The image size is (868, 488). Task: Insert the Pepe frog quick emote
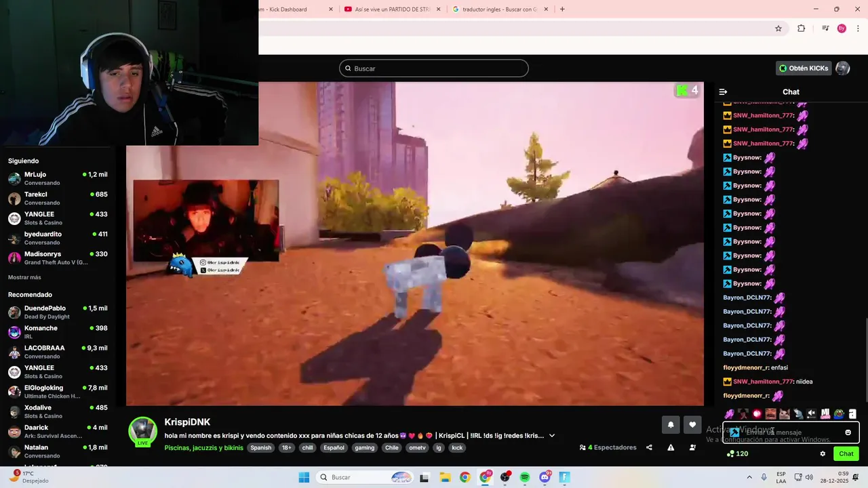(839, 413)
